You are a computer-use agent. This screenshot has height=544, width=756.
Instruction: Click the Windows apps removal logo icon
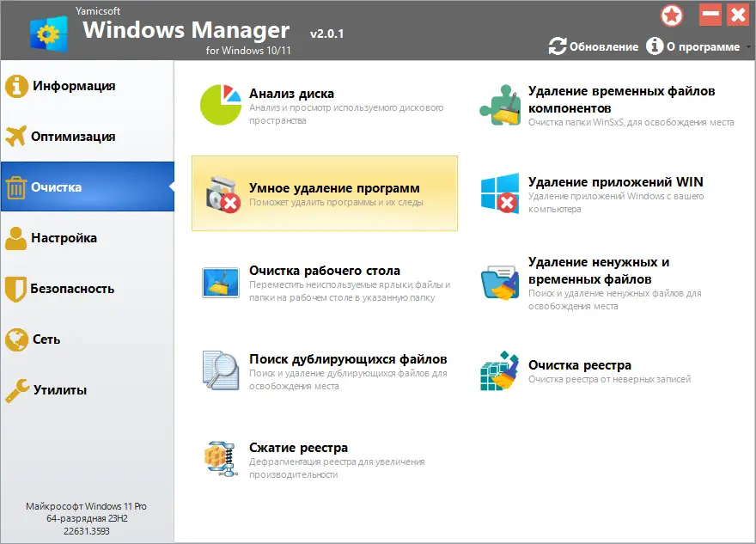pos(500,193)
